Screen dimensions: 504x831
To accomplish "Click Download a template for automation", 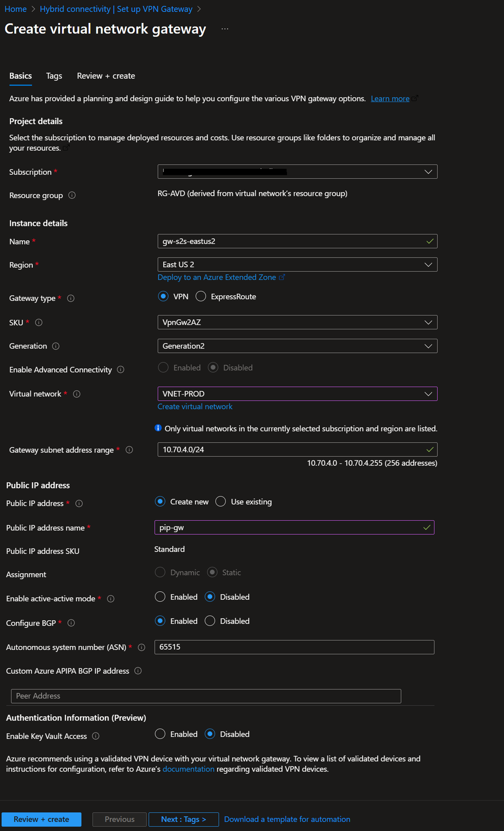I will pyautogui.click(x=287, y=819).
